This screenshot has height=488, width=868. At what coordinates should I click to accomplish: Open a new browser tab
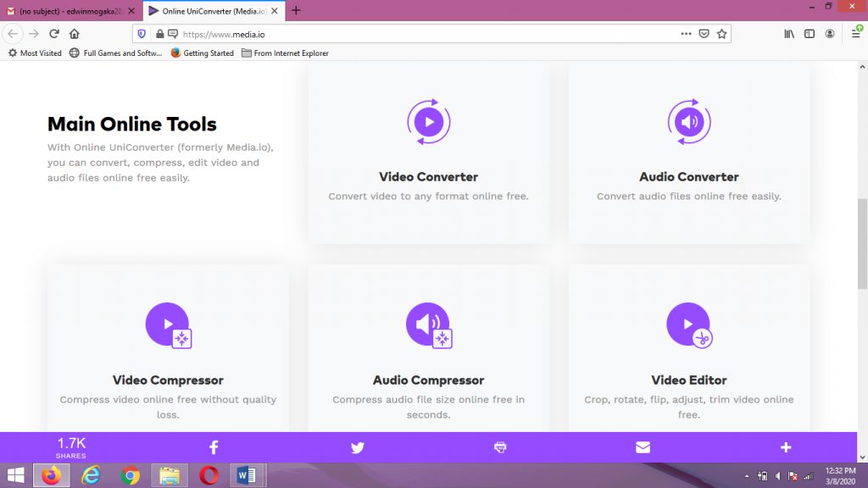coord(296,10)
